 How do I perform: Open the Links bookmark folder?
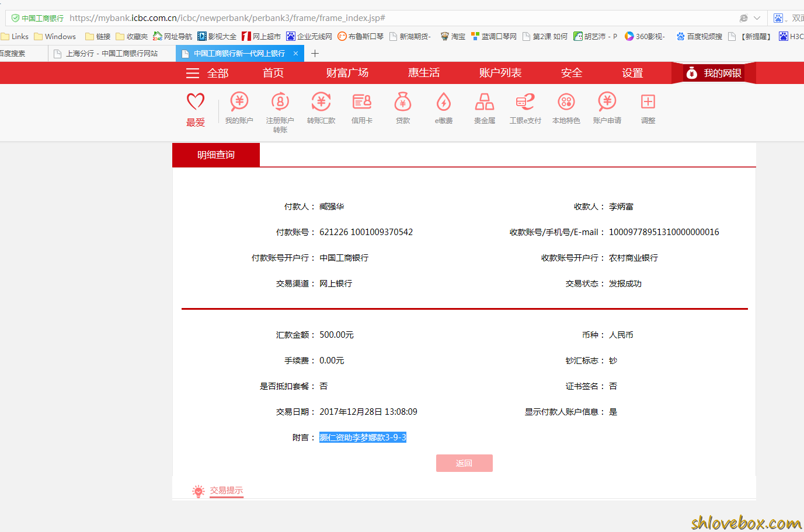point(15,36)
